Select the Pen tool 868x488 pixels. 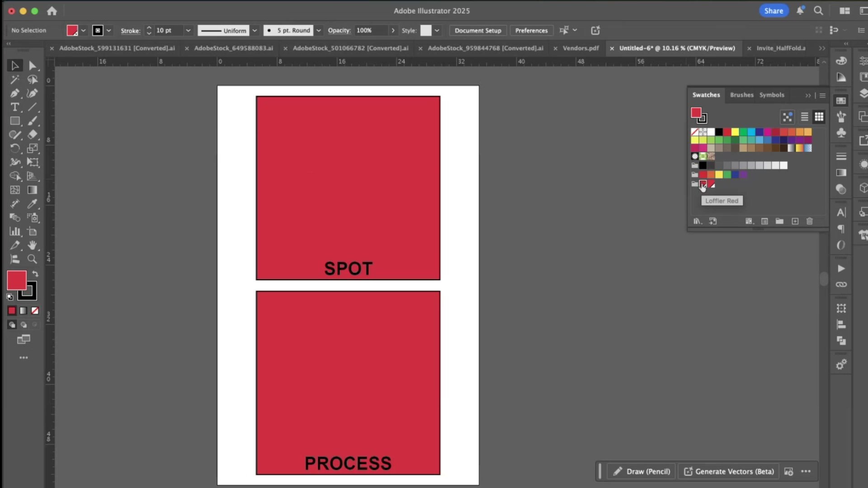14,94
